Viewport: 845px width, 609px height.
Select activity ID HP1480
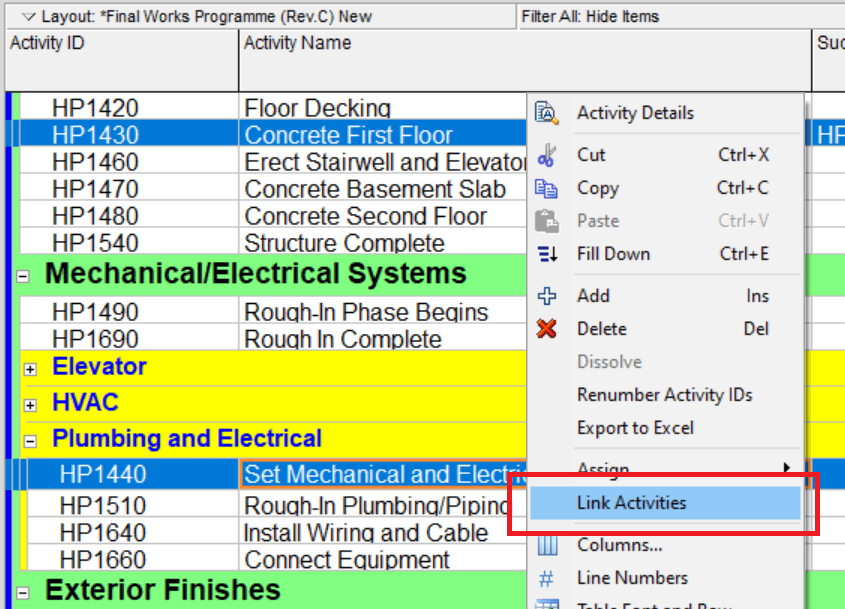tap(95, 216)
